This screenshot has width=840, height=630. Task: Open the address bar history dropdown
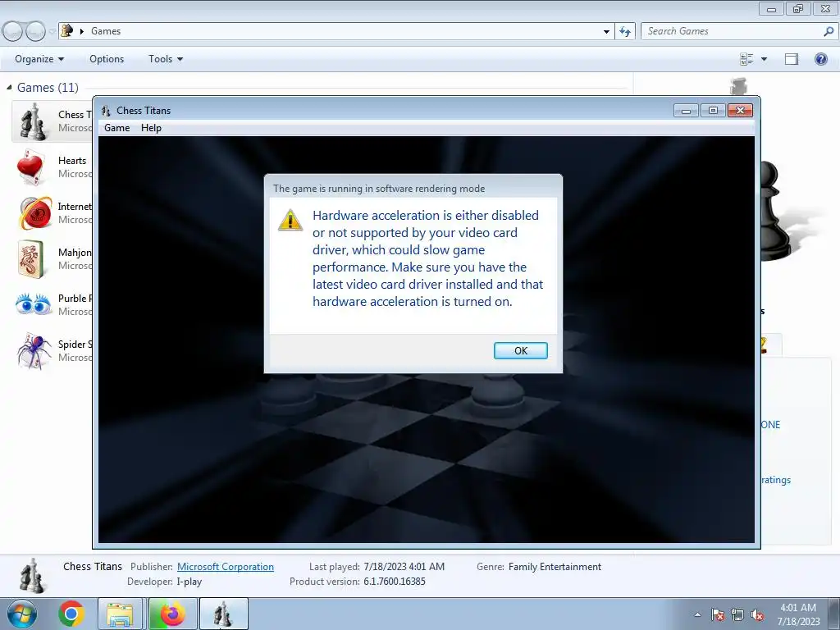click(x=606, y=31)
